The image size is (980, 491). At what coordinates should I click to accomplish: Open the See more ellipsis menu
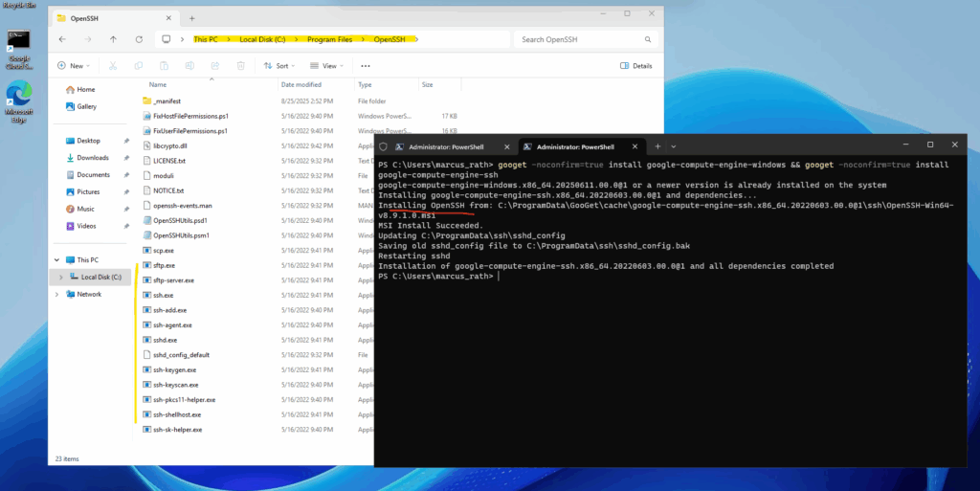click(366, 66)
